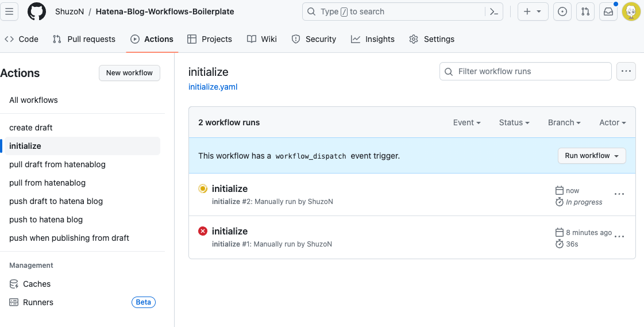Open the user avatar menu

(x=631, y=11)
